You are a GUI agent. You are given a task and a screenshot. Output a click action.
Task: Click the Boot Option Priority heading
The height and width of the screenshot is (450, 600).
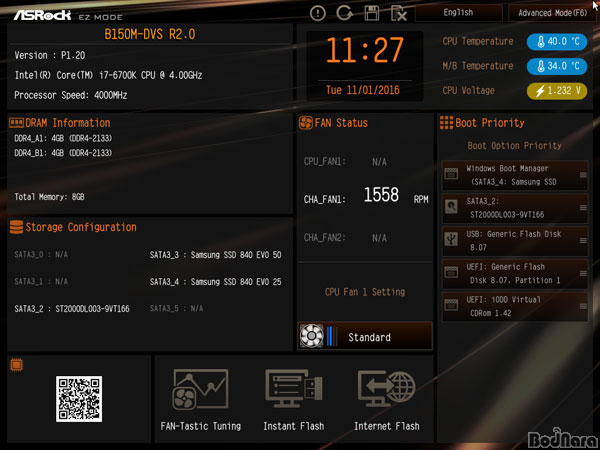click(514, 146)
